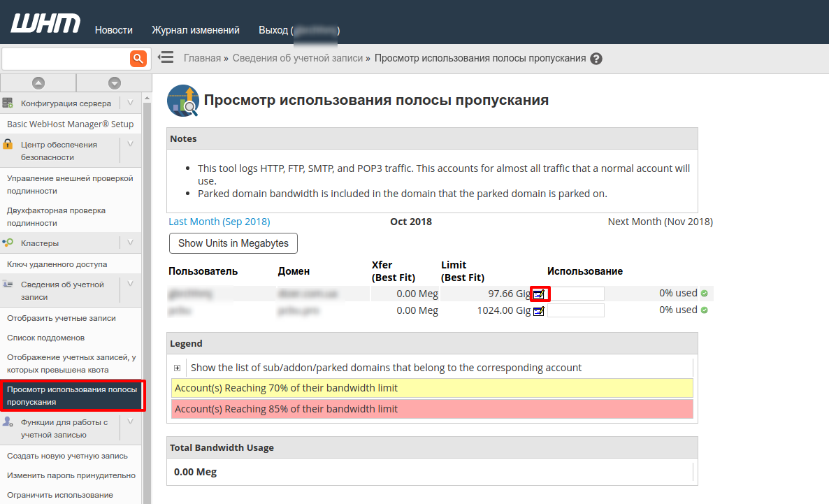This screenshot has height=504, width=829.
Task: Click the Кластеры section icon in the sidebar
Action: (x=7, y=243)
